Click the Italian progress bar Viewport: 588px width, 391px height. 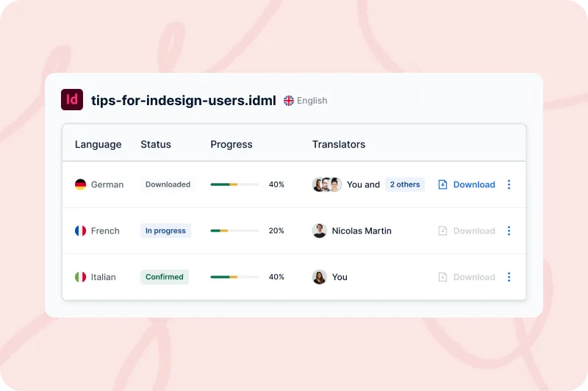[234, 277]
